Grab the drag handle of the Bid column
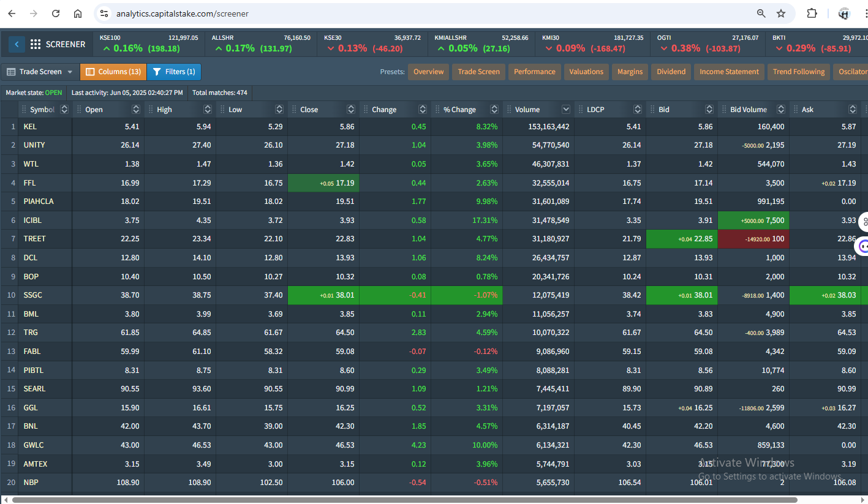The image size is (868, 504). click(653, 110)
